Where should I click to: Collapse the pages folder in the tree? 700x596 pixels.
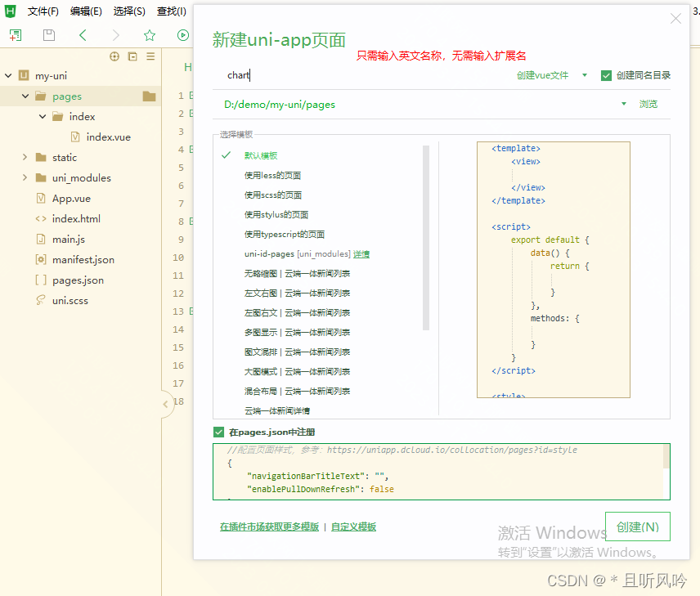pos(25,96)
